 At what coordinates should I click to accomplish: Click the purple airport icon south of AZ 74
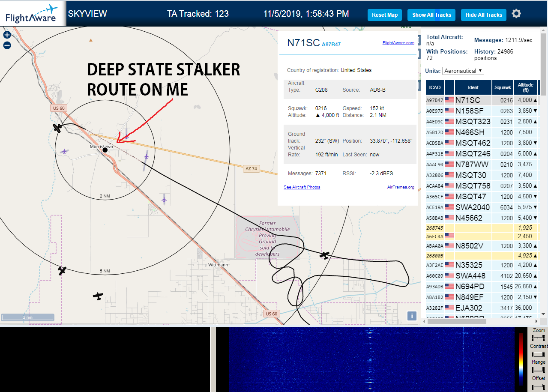164,200
